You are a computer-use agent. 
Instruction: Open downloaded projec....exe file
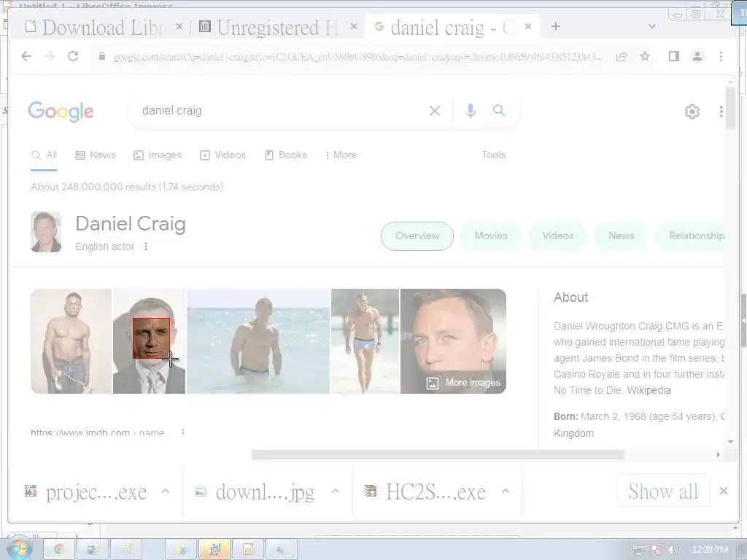coord(86,492)
